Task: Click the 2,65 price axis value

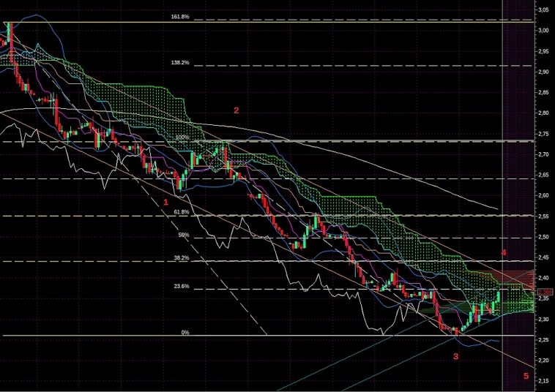Action: [x=543, y=175]
